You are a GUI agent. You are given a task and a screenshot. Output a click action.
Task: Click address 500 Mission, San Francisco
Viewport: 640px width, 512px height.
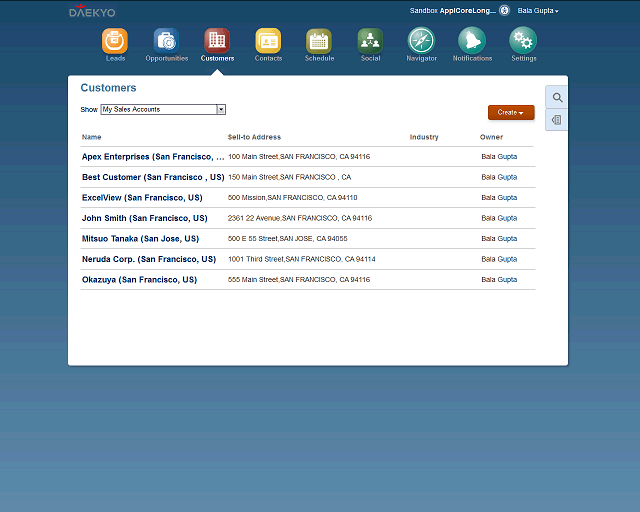292,198
